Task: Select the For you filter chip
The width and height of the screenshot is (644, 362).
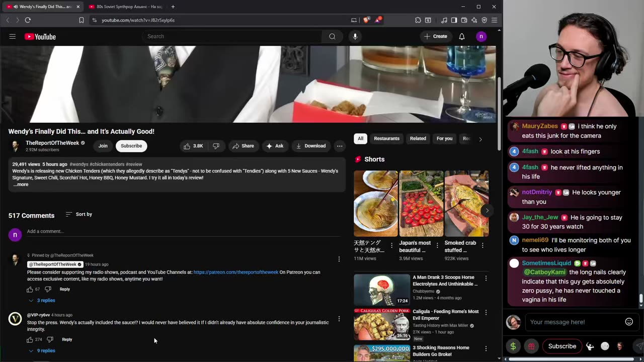Action: tap(444, 138)
